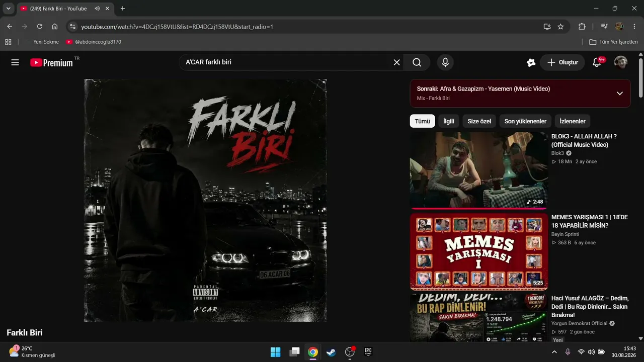Open the media controls toolbar icon
This screenshot has height=362, width=644.
[604, 27]
